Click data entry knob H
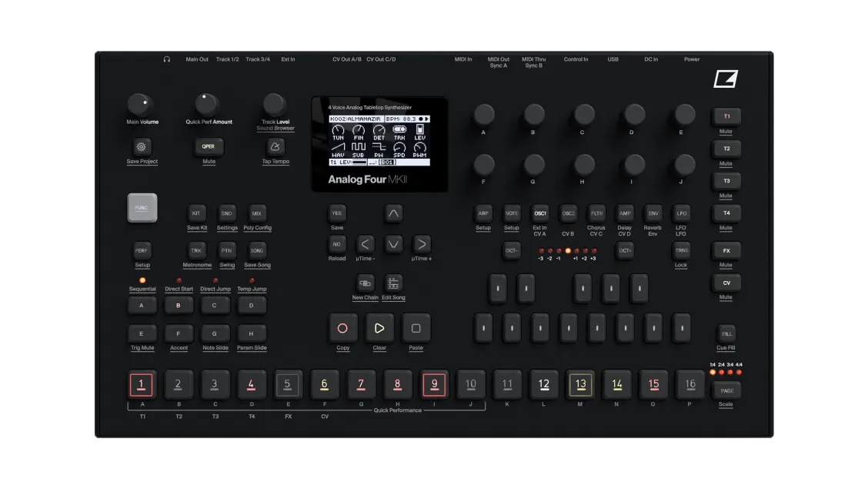Image resolution: width=868 pixels, height=489 pixels. click(584, 165)
